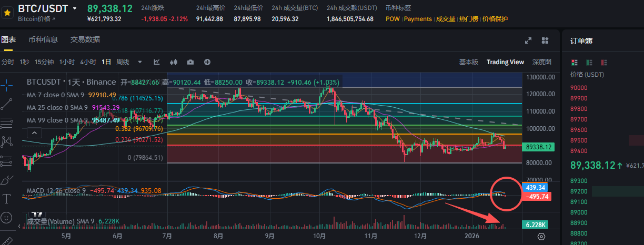Open the BTC/USDT pair selector dropdown
Screen dimensions: 644x245
pos(75,8)
